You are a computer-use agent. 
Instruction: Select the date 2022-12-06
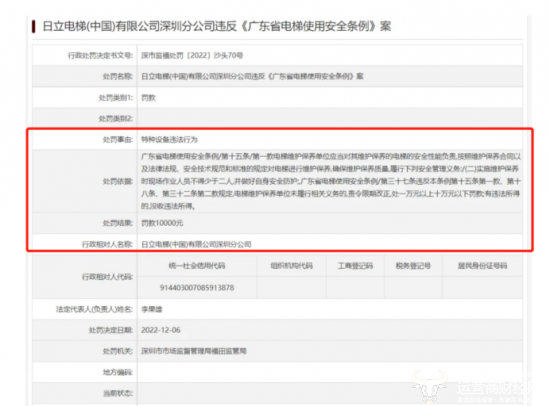tap(161, 330)
